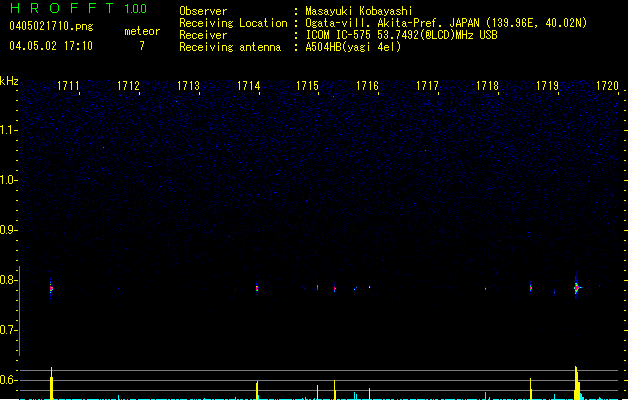Click the meteor echo just before 1715
The image size is (629, 400).
(x=317, y=287)
